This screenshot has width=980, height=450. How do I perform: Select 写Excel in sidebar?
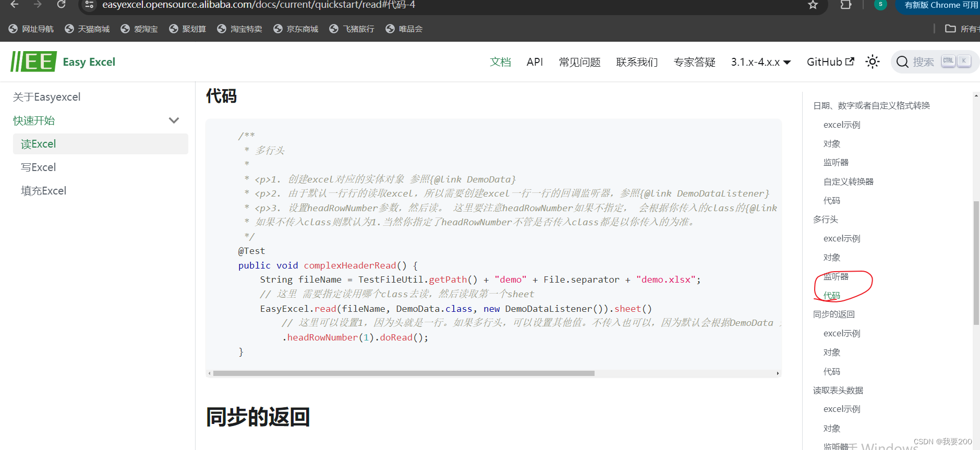click(x=38, y=167)
